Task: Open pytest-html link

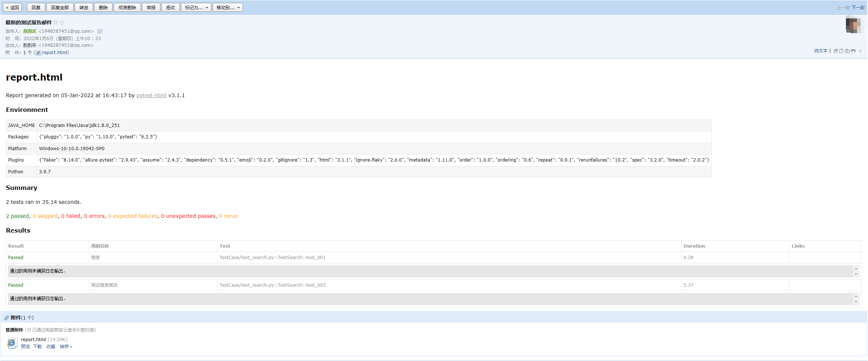Action: tap(152, 95)
